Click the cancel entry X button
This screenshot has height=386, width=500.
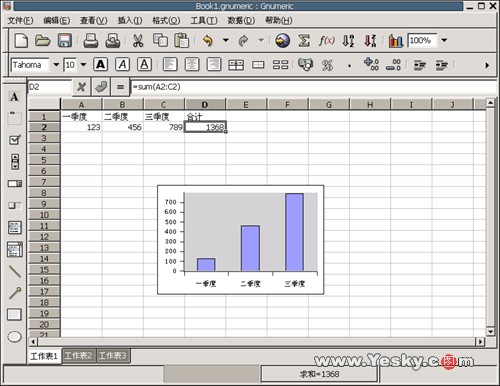[81, 87]
